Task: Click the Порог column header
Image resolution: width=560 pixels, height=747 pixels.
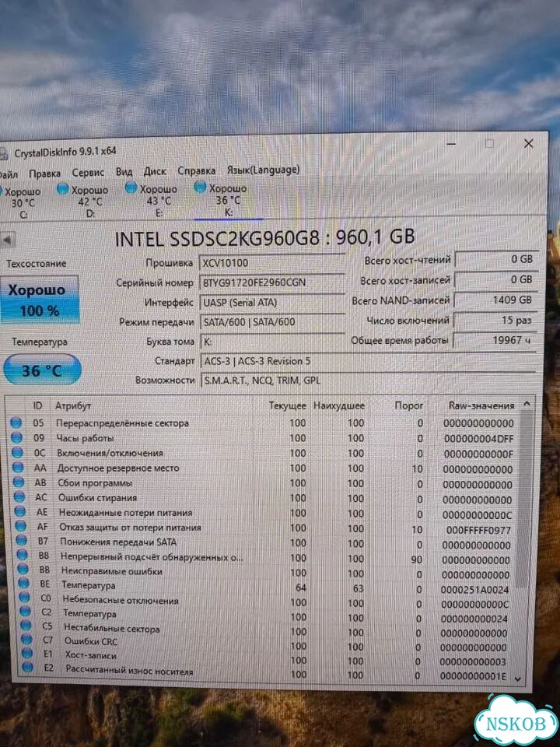Action: click(409, 406)
